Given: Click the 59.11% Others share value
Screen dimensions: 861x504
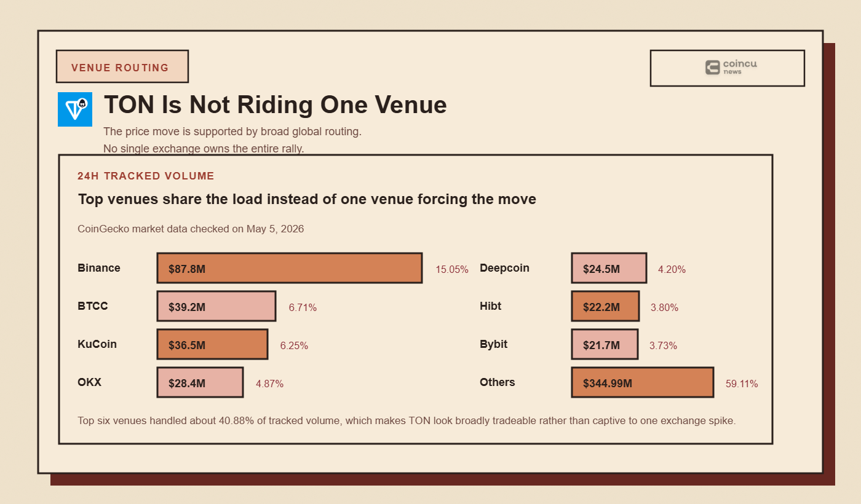Looking at the screenshot, I should coord(742,384).
